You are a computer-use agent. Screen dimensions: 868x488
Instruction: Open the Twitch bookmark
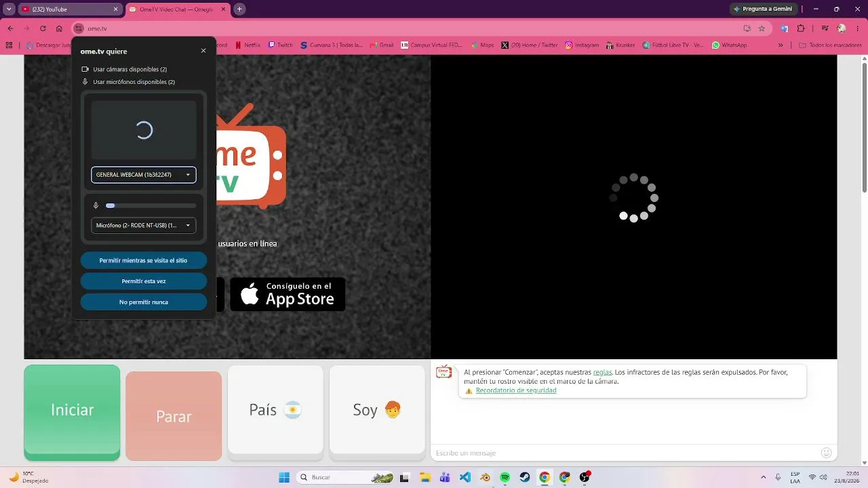tap(281, 45)
